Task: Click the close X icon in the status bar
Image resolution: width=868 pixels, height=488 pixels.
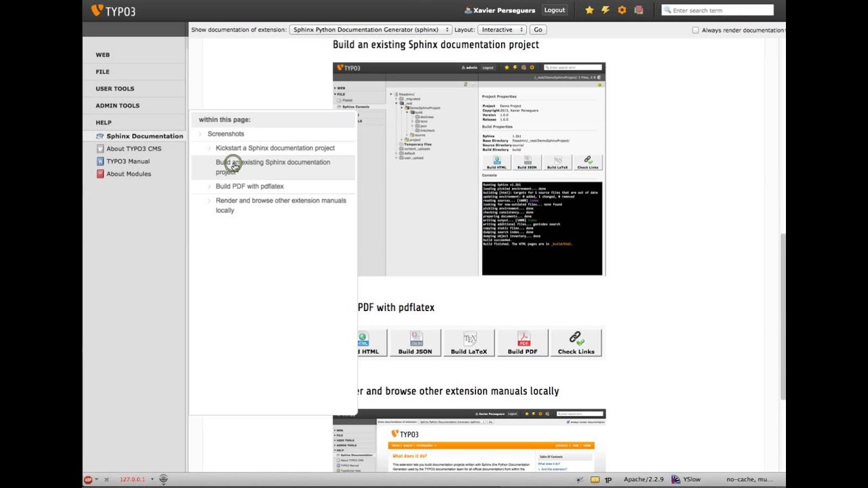Action: (x=106, y=479)
